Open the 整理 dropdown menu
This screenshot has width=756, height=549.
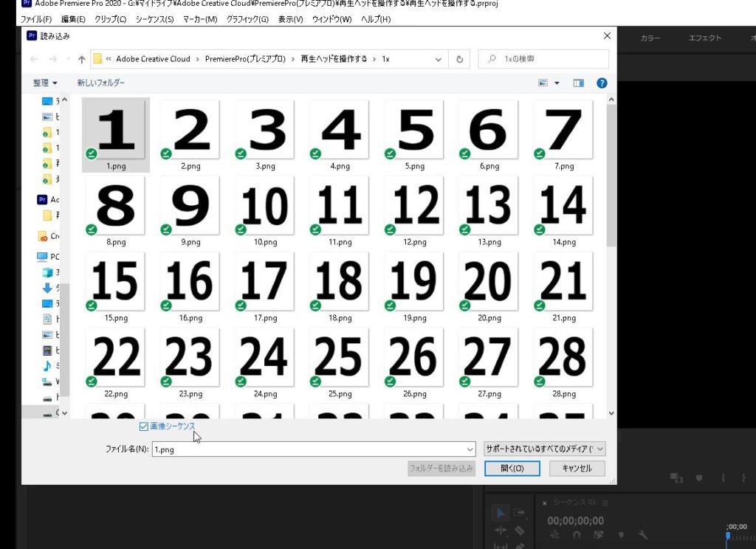[45, 83]
